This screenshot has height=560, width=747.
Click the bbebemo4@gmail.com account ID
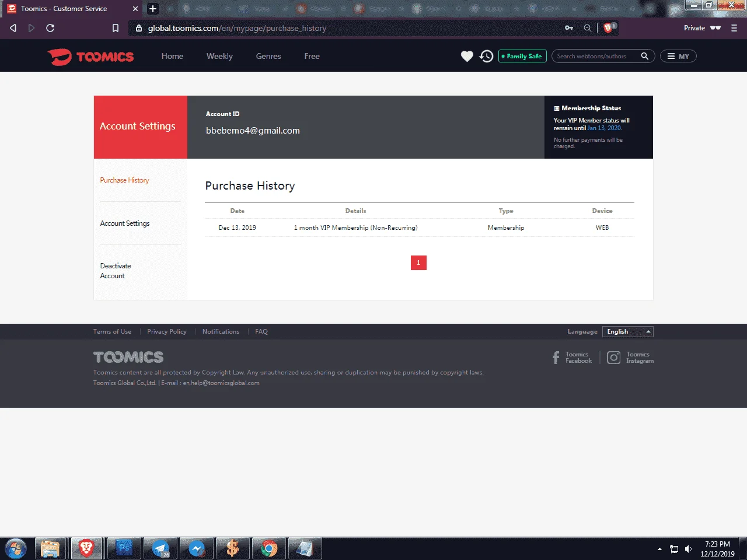(x=253, y=131)
